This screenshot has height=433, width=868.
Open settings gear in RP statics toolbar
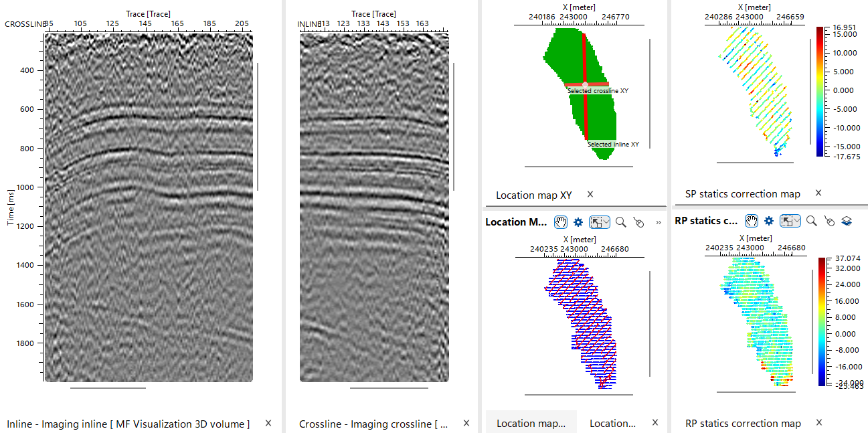point(769,220)
